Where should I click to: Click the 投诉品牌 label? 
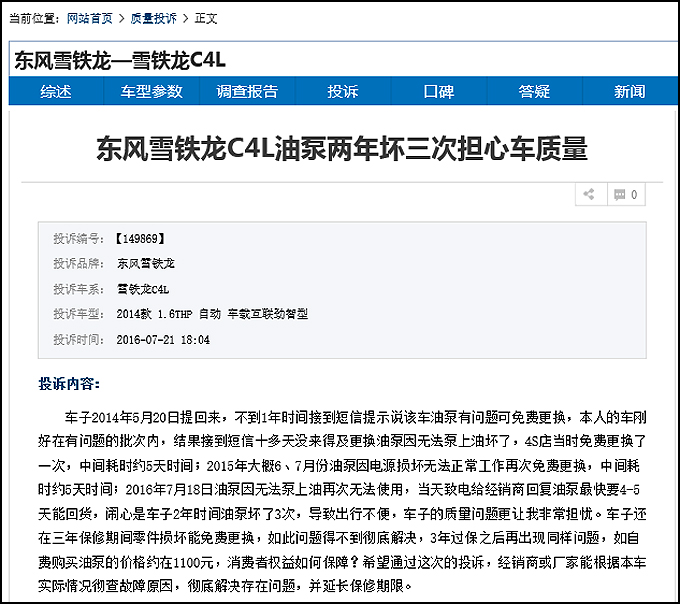[78, 264]
